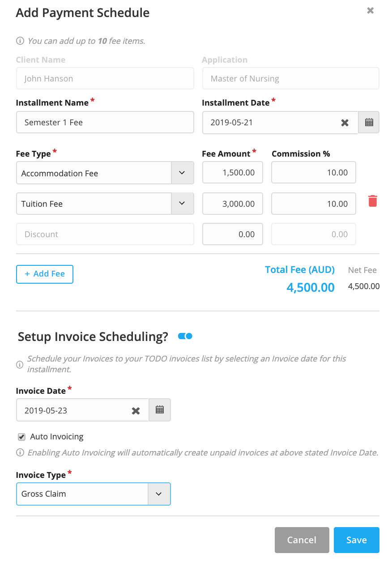Uncheck the Auto Invoicing checkbox

coord(21,436)
